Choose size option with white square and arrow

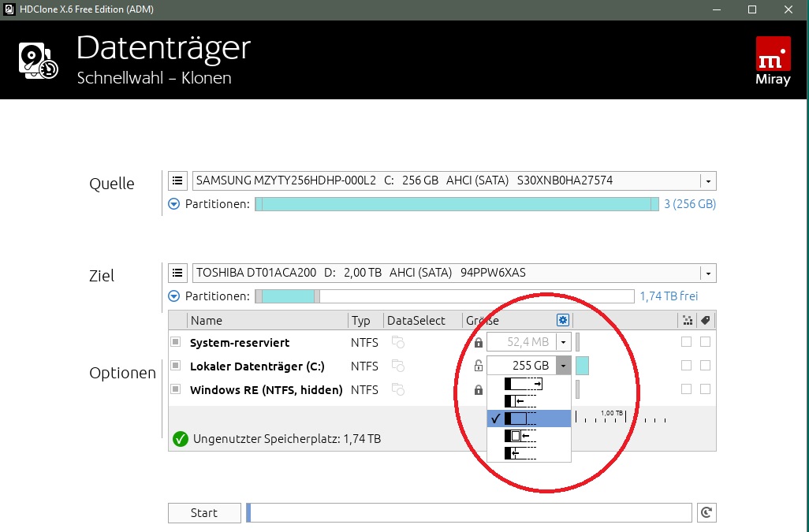point(529,436)
